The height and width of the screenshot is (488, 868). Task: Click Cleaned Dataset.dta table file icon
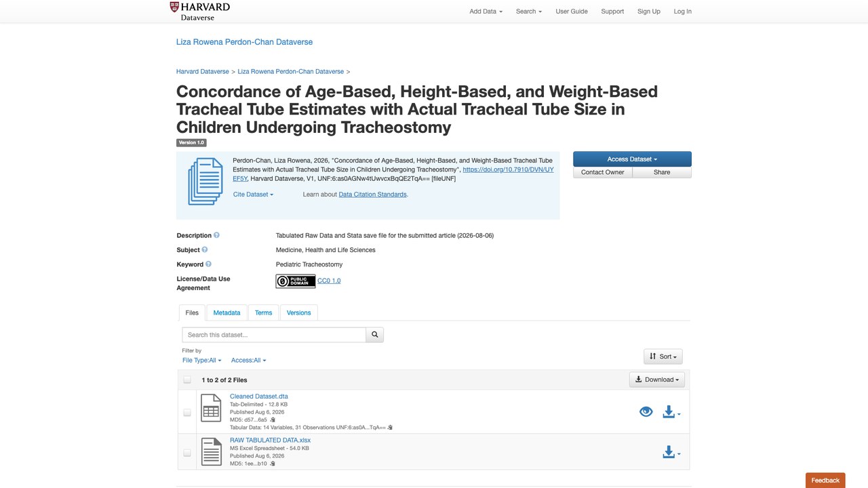211,408
